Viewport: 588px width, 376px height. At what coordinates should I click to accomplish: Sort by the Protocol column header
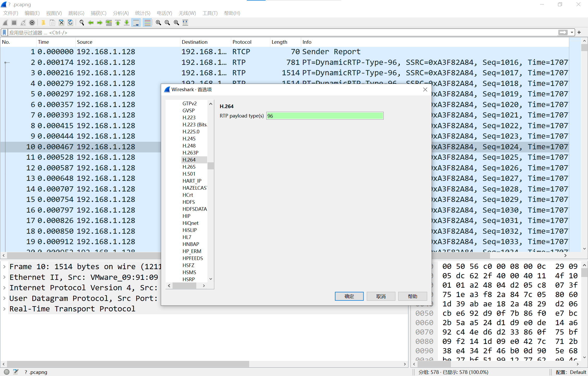point(250,42)
